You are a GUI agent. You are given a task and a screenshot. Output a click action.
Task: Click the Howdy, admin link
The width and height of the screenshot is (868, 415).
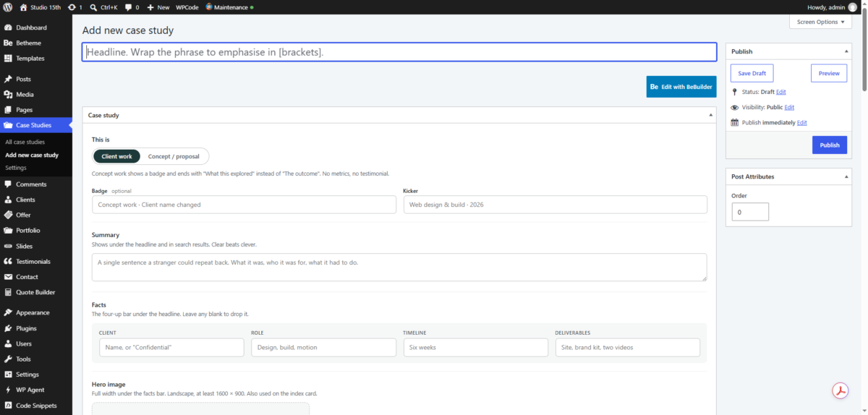[x=826, y=7]
